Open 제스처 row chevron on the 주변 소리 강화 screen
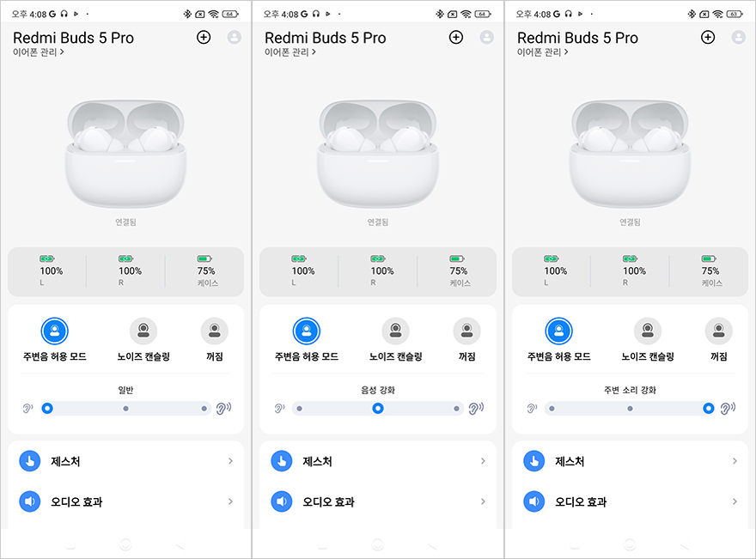 [x=735, y=461]
